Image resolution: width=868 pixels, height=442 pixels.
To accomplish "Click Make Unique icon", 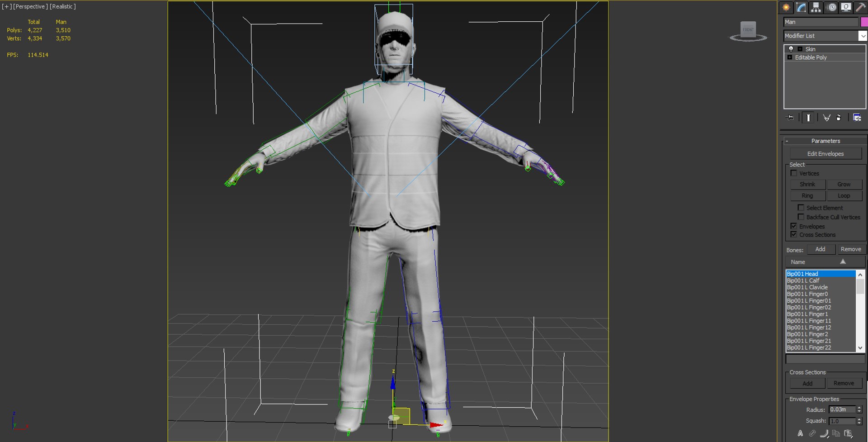I will 826,118.
